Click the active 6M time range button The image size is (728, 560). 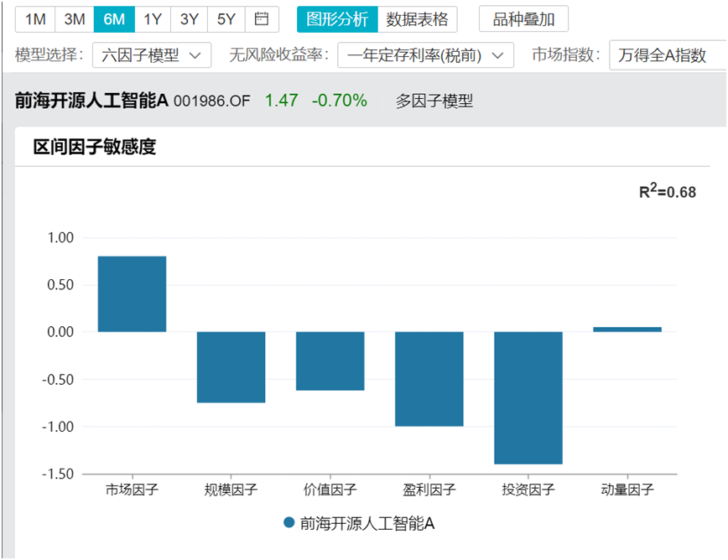[112, 18]
